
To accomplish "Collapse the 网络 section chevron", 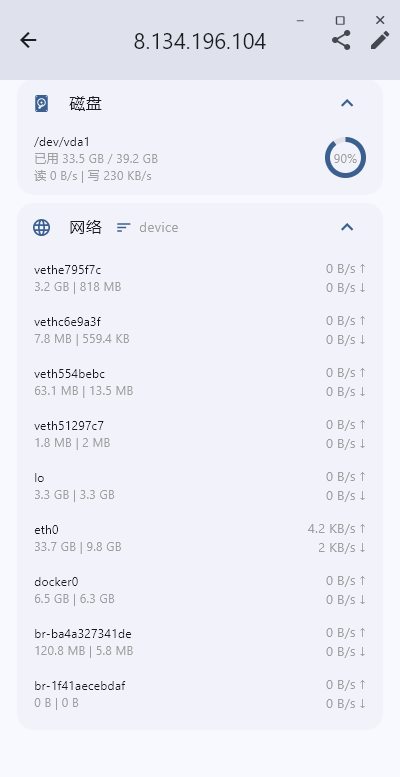I will 347,227.
